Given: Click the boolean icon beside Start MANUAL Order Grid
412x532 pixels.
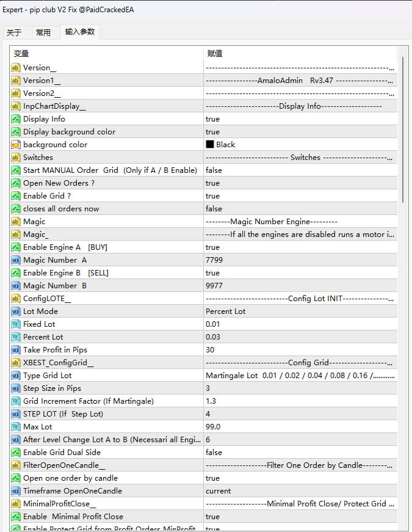Looking at the screenshot, I should pyautogui.click(x=16, y=170).
